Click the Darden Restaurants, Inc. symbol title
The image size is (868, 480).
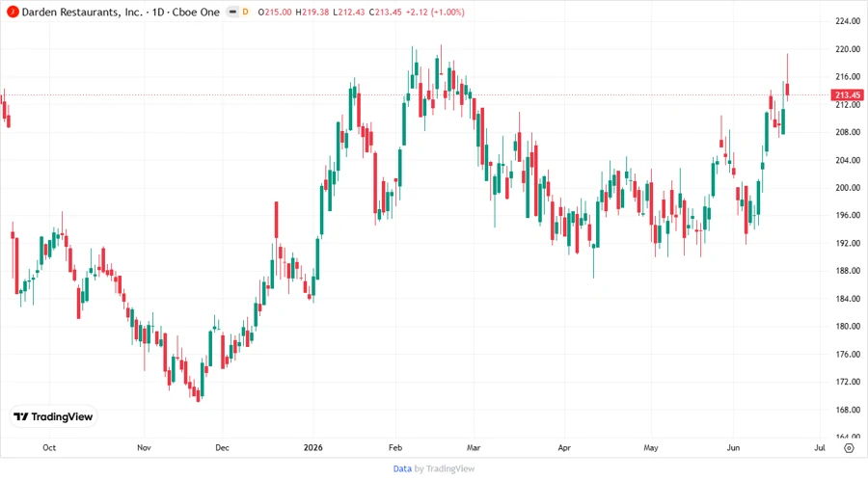[82, 12]
